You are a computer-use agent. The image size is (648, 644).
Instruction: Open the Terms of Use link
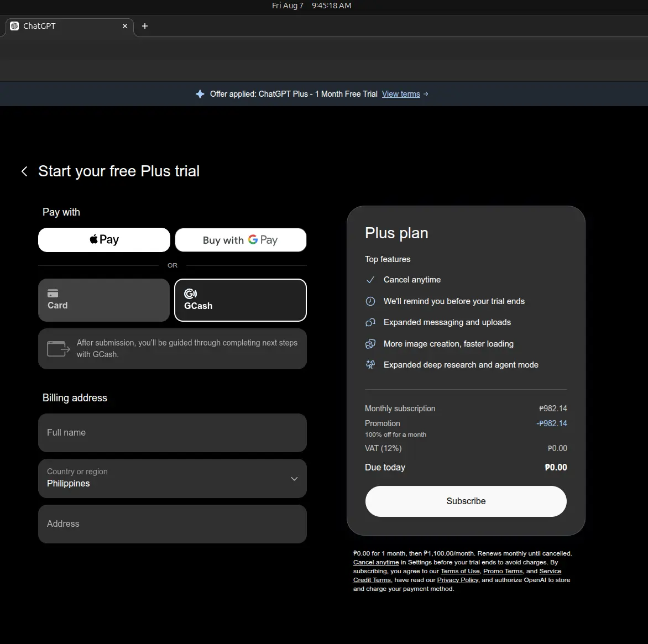[460, 571]
